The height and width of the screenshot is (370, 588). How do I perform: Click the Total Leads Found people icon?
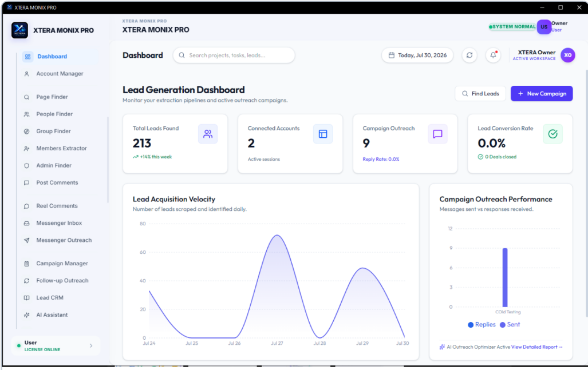208,134
